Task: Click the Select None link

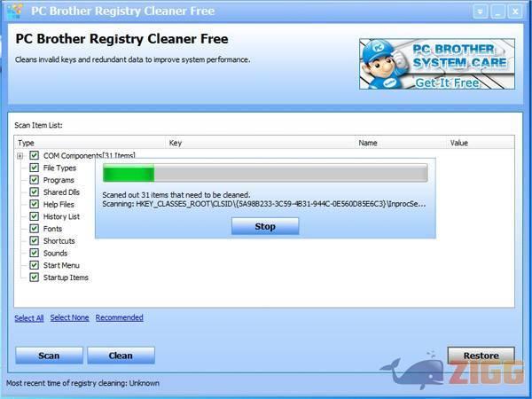Action: point(69,317)
